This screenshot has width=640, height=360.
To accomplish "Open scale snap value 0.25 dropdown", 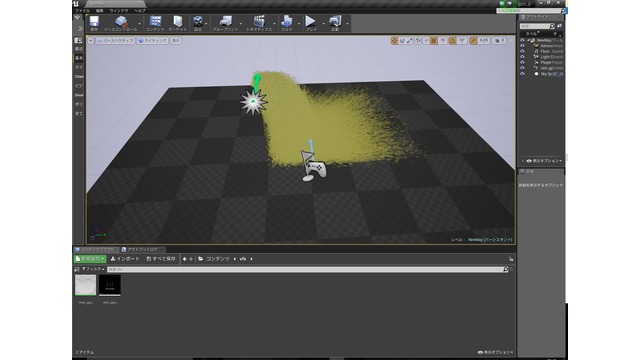I will click(x=484, y=40).
